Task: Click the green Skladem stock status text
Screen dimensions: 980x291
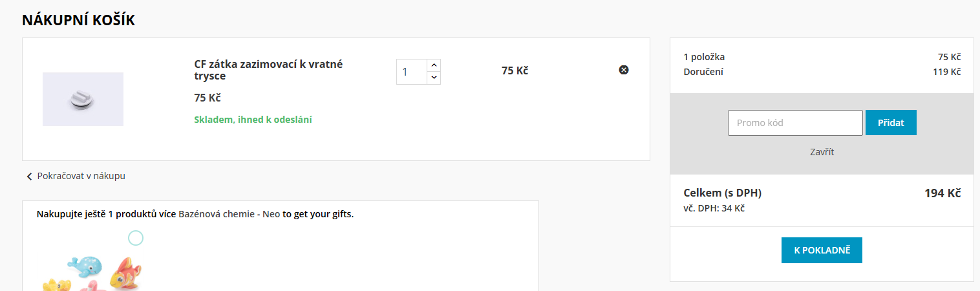Action: 253,120
